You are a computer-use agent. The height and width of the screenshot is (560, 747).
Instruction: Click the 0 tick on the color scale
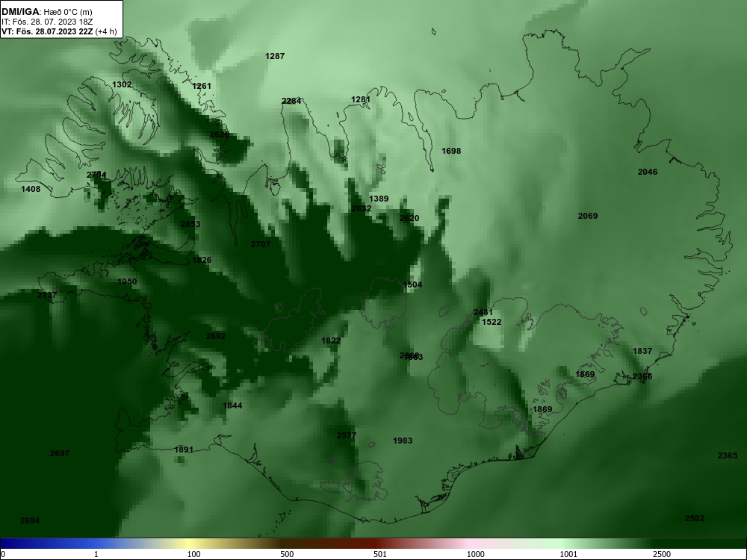[3, 554]
